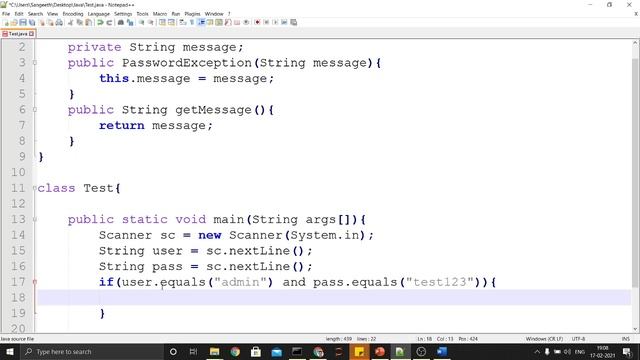Click Windows (CR LF) in status bar

544,339
